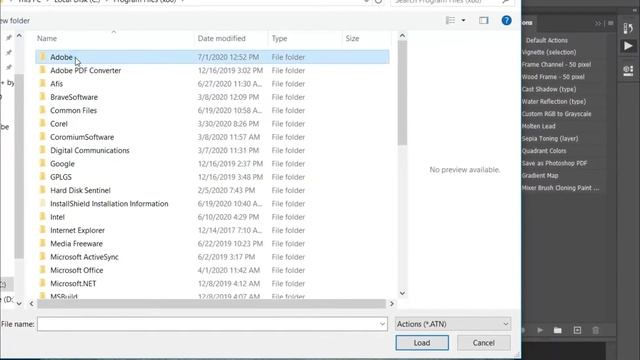Select the Intel folder
The height and width of the screenshot is (360, 640).
click(x=57, y=217)
